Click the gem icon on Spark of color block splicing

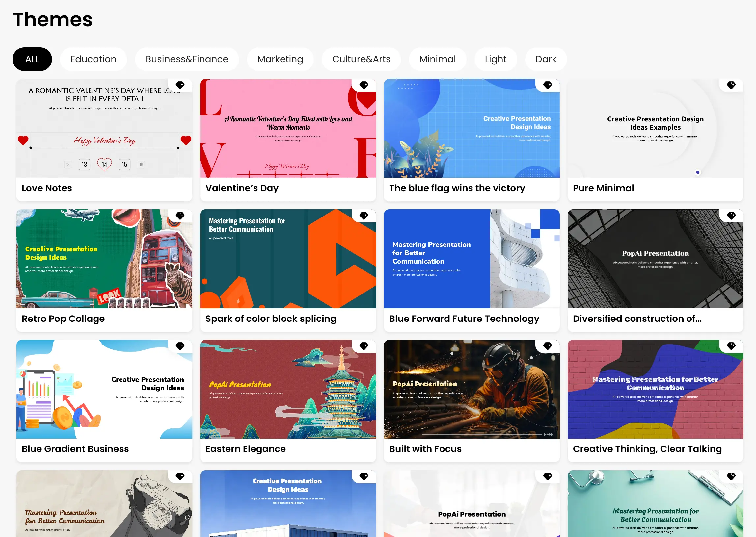point(364,216)
